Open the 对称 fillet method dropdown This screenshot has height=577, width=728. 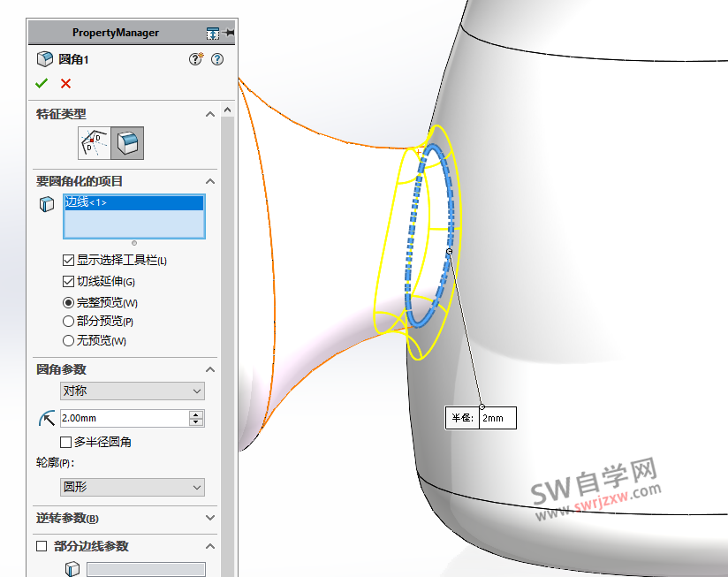(132, 391)
